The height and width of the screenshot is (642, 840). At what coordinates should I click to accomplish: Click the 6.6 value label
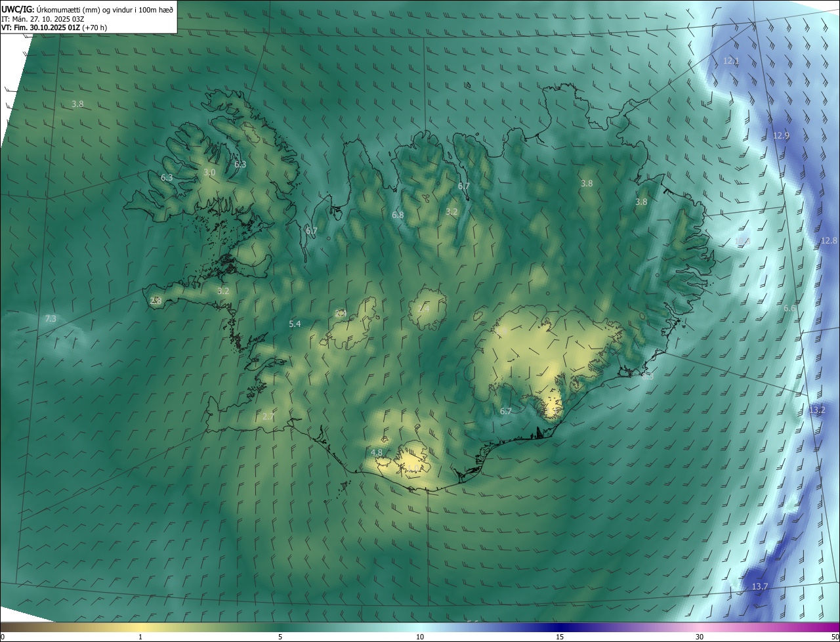[x=789, y=308]
